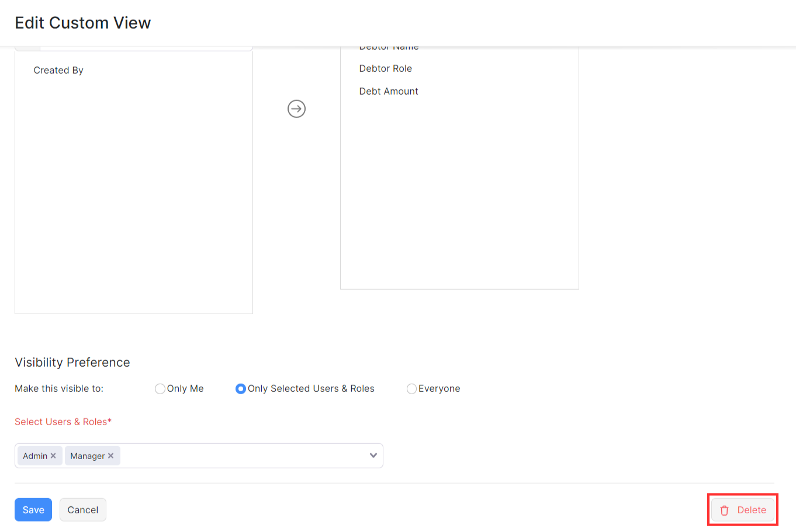Select Debtor Role in selected columns
Viewport: 796px width, 532px height.
point(385,68)
